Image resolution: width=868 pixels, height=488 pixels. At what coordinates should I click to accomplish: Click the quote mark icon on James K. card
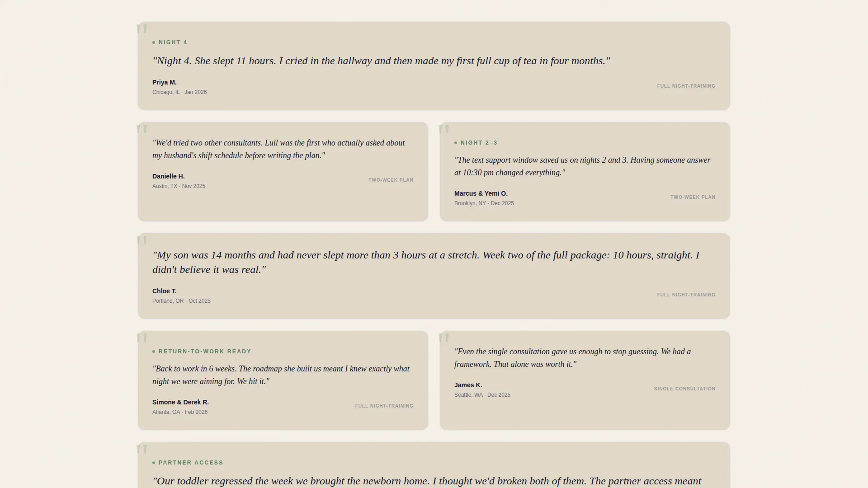tap(444, 338)
